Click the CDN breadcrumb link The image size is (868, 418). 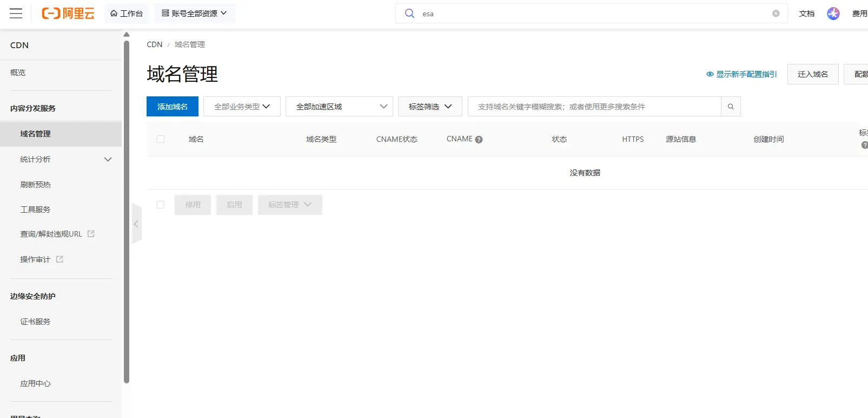click(x=155, y=44)
